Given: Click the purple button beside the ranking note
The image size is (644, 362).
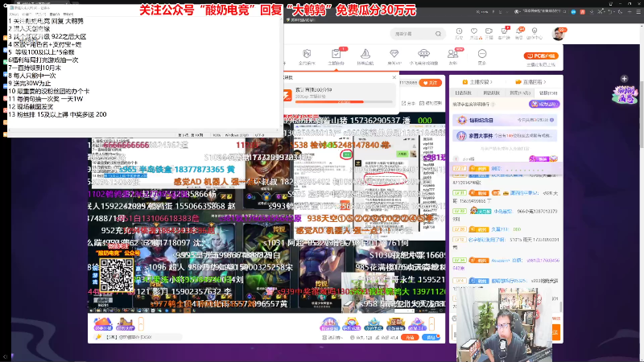Looking at the screenshot, I should click(544, 105).
